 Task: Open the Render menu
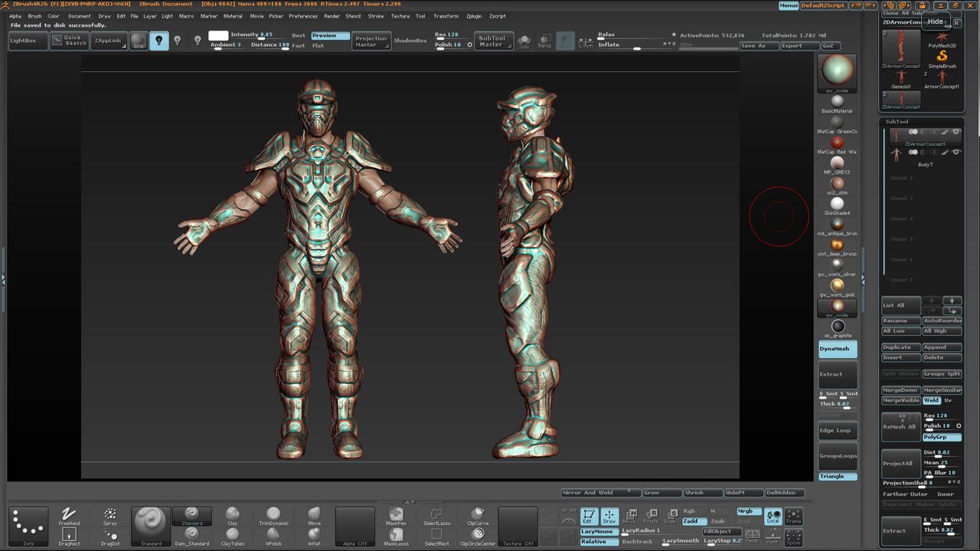click(x=332, y=16)
